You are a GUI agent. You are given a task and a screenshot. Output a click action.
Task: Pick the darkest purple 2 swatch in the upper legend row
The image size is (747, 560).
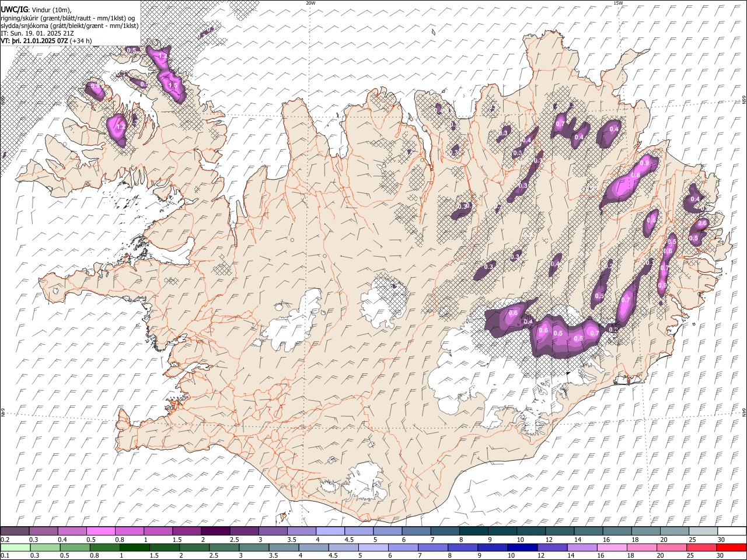(215, 531)
